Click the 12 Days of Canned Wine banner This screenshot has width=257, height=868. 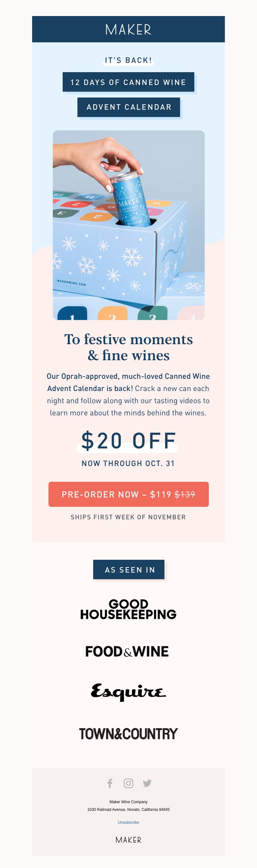tap(128, 82)
